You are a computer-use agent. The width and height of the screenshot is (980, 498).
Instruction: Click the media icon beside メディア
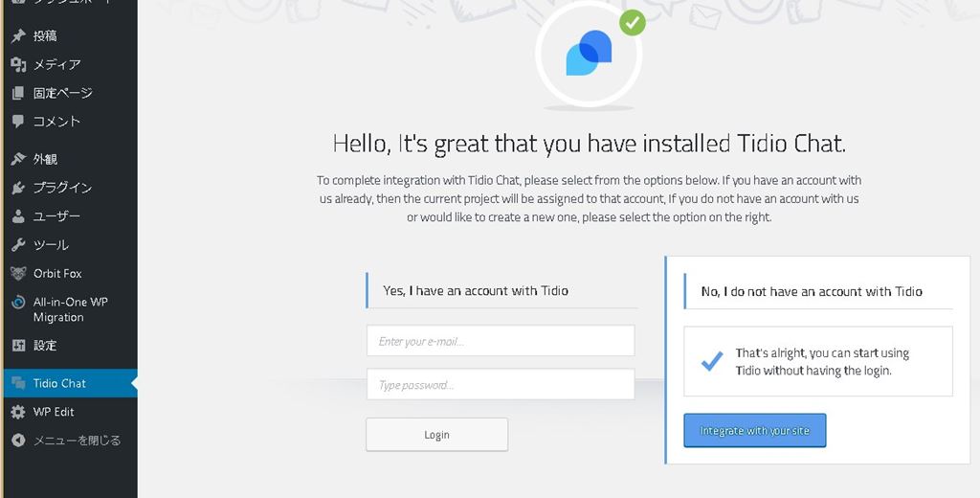tap(17, 65)
